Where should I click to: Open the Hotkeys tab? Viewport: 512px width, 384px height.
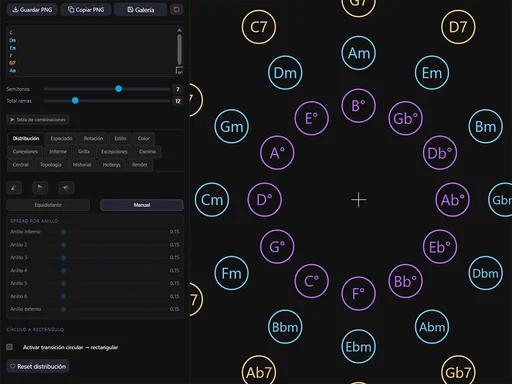(x=112, y=165)
